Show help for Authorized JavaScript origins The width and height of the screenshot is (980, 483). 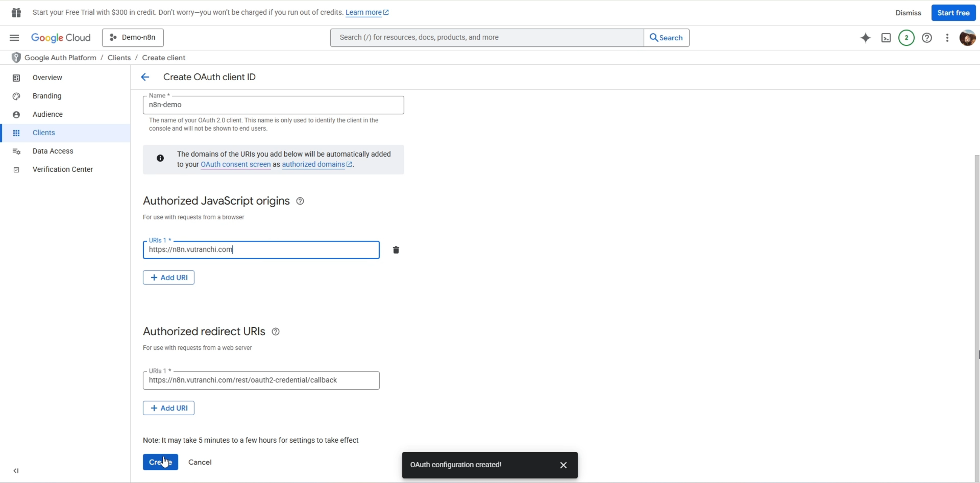pos(300,201)
